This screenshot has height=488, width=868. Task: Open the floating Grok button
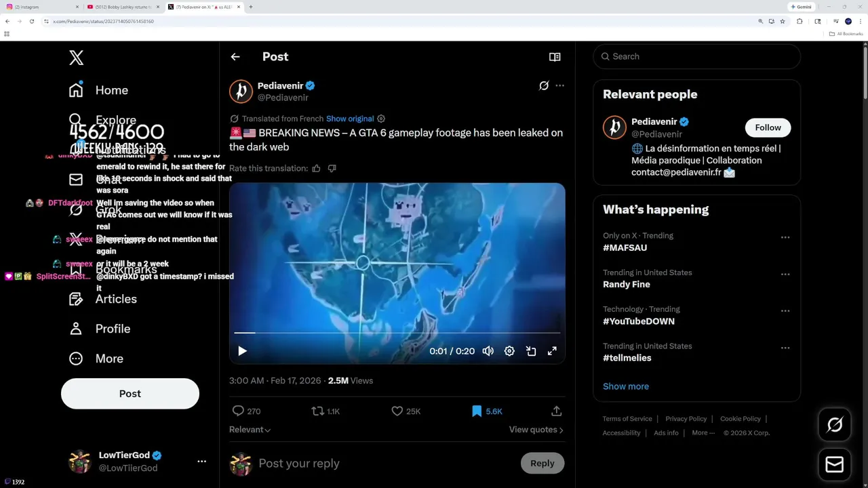click(x=835, y=425)
